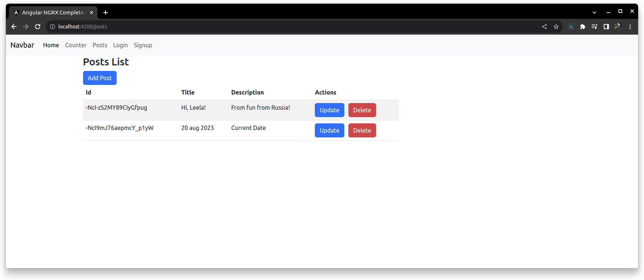Select the id -Ncl-zS2MY89ClyGfpug
Screen dimensions: 644x280
tap(116, 107)
